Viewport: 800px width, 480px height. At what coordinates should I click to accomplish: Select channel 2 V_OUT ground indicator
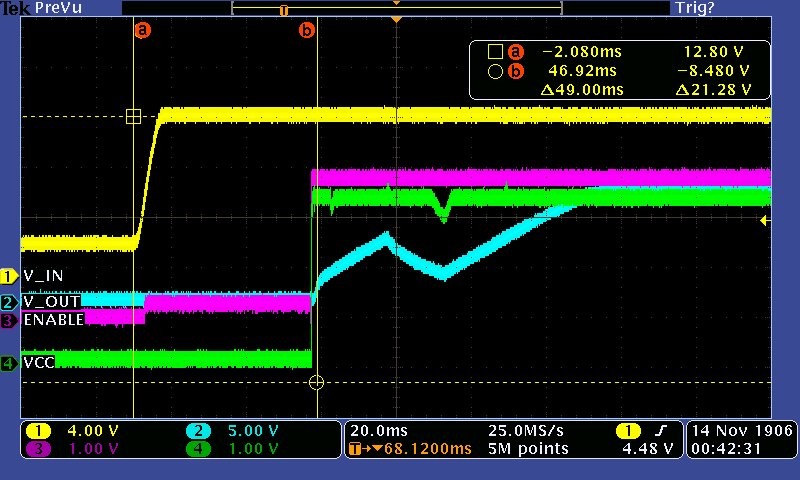[x=8, y=302]
